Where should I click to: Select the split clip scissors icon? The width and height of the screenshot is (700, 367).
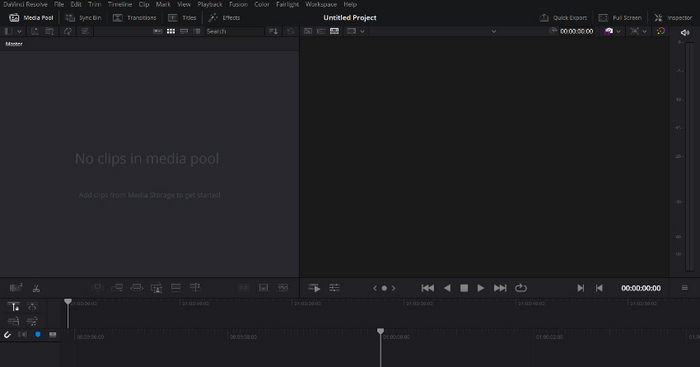coord(36,288)
